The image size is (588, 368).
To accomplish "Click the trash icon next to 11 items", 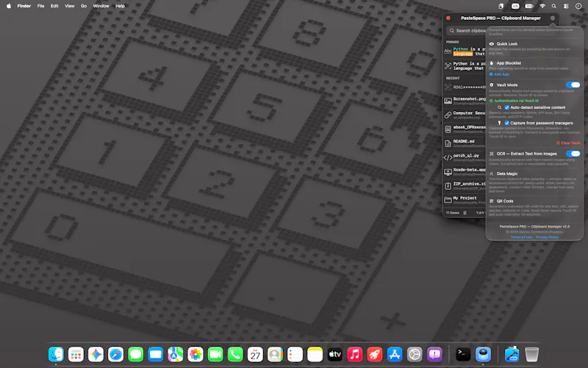I will 465,213.
